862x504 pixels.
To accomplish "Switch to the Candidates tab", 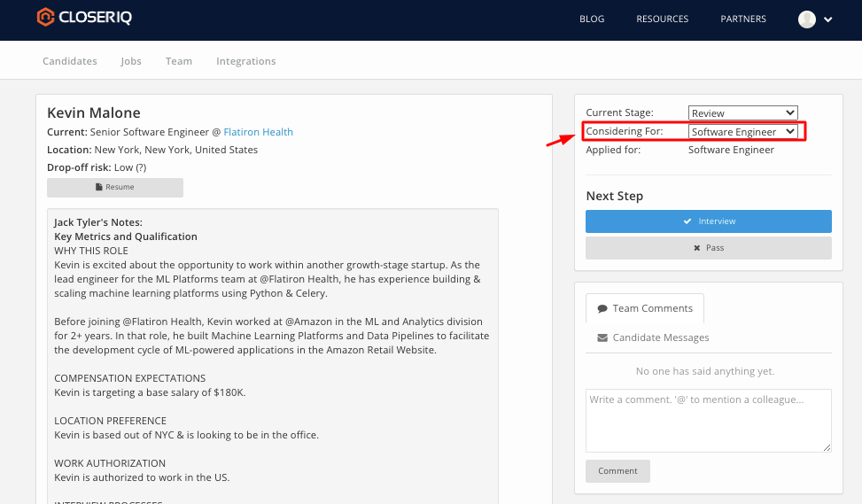I will coord(70,61).
